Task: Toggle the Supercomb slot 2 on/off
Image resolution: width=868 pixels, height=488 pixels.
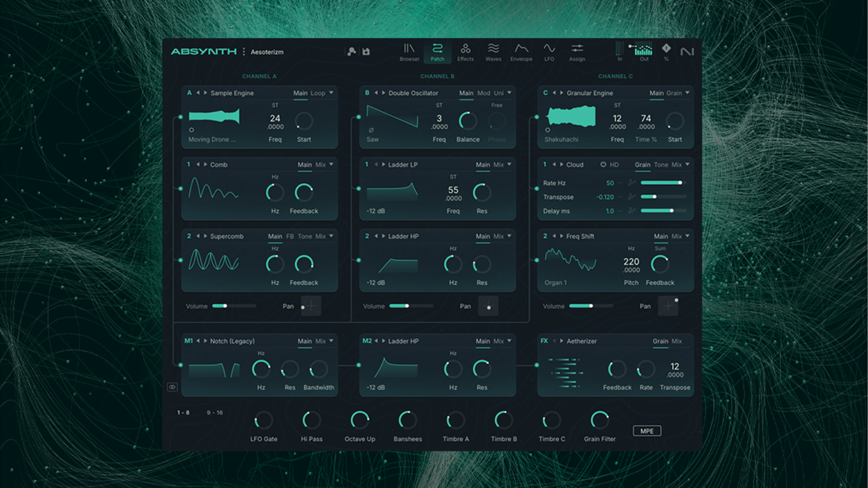Action: point(189,236)
